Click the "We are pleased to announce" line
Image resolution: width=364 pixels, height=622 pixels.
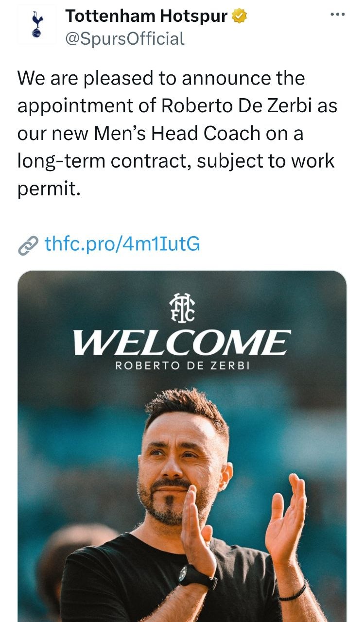(161, 79)
